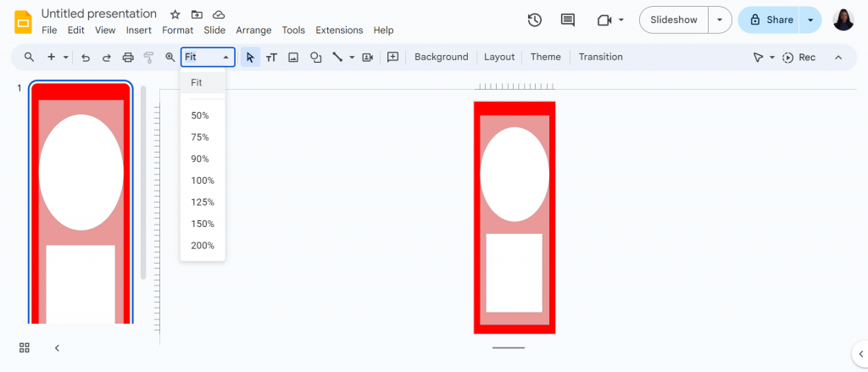The height and width of the screenshot is (372, 868).
Task: Star the Untitled presentation
Action: tap(175, 14)
